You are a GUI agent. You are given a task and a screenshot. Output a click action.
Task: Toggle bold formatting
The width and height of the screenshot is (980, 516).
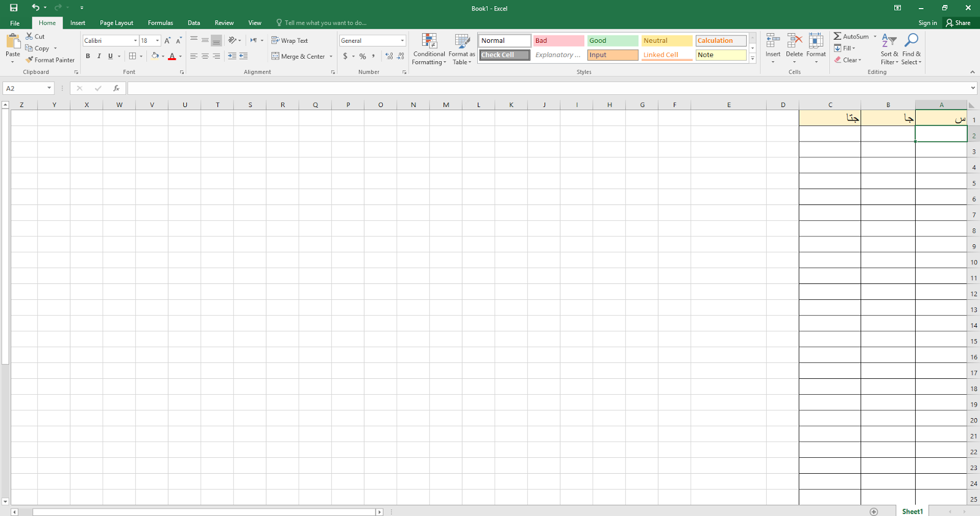tap(88, 56)
